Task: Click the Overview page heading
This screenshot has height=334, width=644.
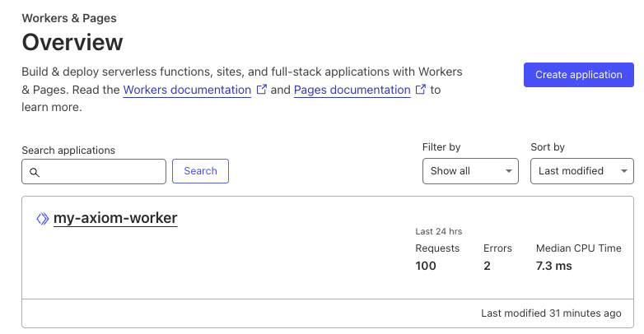Action: click(72, 42)
